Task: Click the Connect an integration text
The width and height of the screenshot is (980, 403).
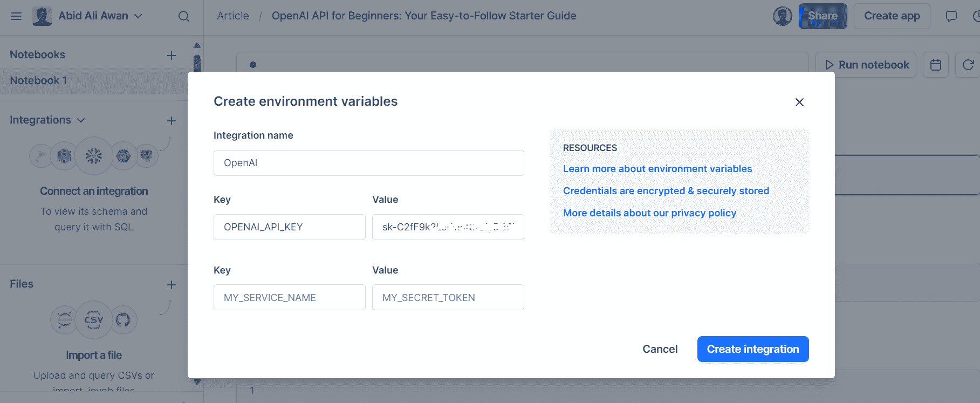Action: tap(94, 191)
